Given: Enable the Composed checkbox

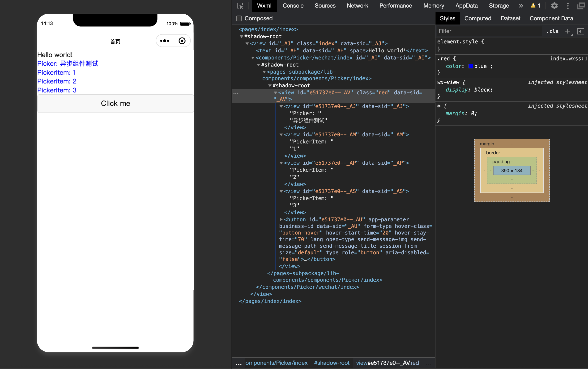Looking at the screenshot, I should tap(239, 18).
